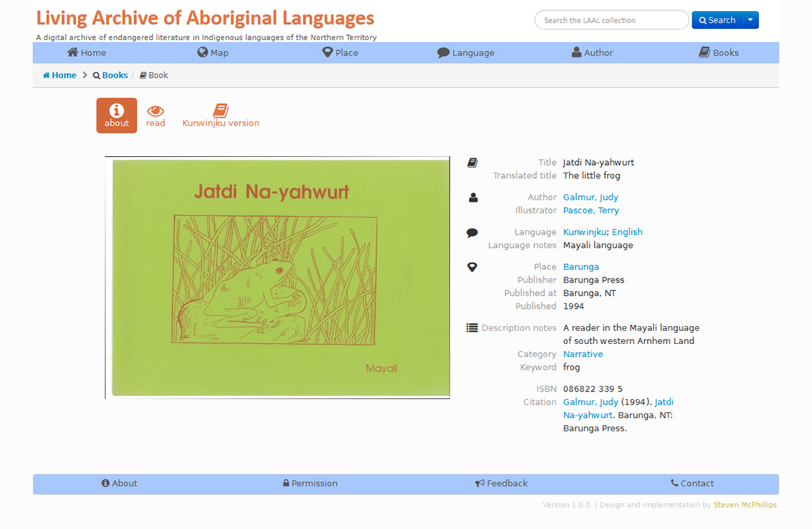Click the speech bubble icon beside Language
The image size is (812, 529).
[472, 233]
